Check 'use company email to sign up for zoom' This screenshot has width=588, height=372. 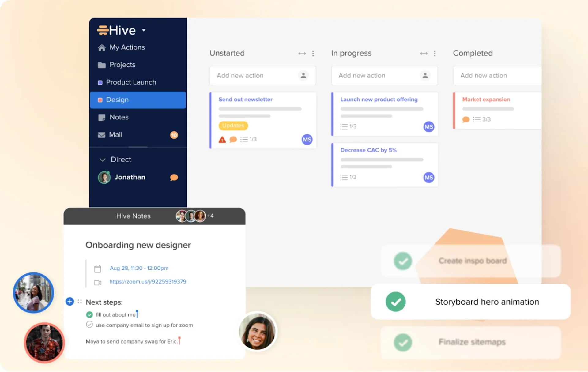(89, 325)
